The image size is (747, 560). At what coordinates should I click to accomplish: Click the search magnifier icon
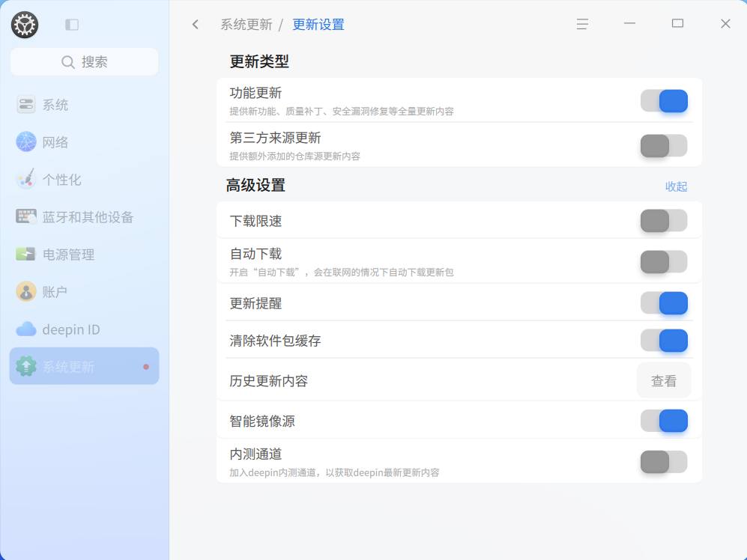(68, 62)
